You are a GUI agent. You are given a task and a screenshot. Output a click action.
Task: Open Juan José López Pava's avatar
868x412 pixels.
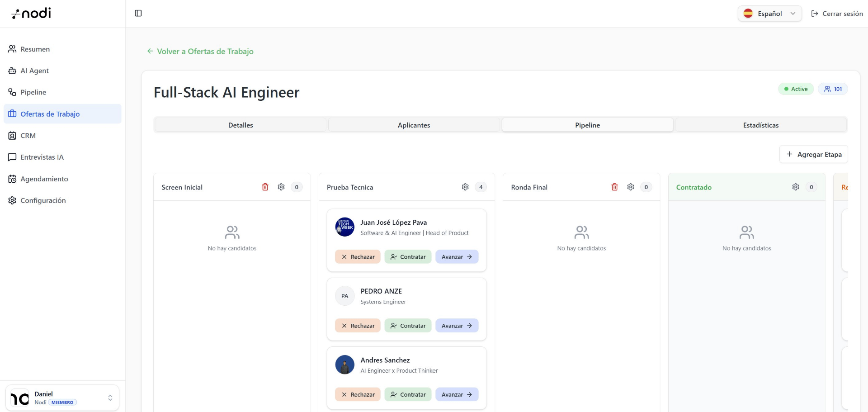345,227
